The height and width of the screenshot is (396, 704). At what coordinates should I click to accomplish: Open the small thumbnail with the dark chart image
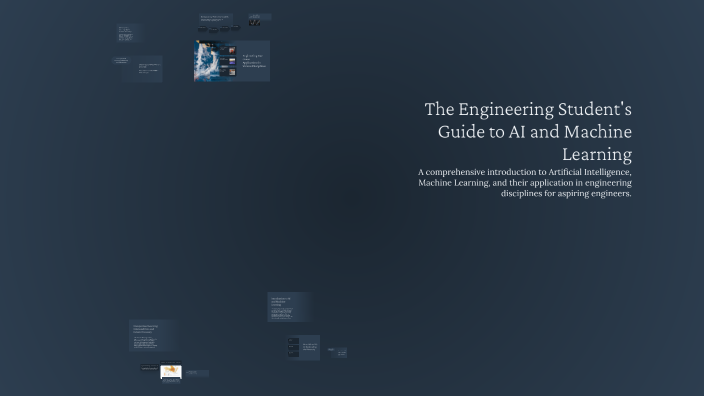[x=260, y=19]
